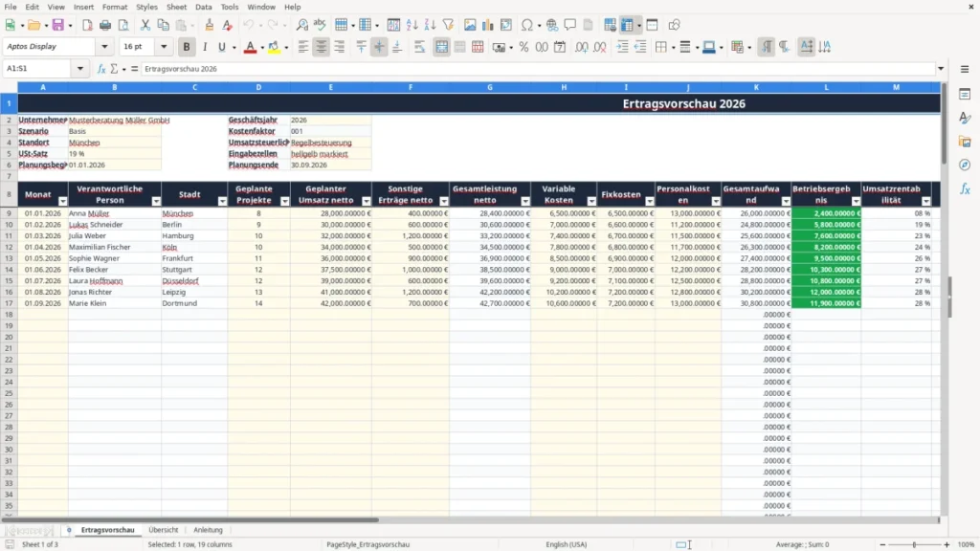This screenshot has width=980, height=551.
Task: Insert an image using the picture icon
Action: tap(470, 25)
